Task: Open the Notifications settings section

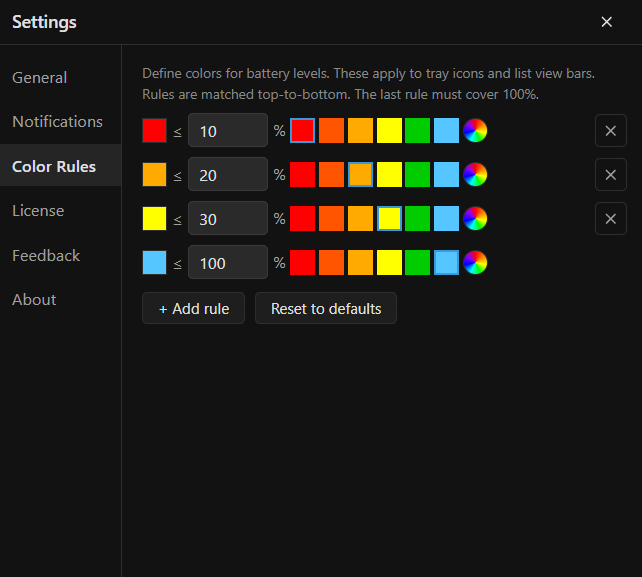Action: coord(61,122)
